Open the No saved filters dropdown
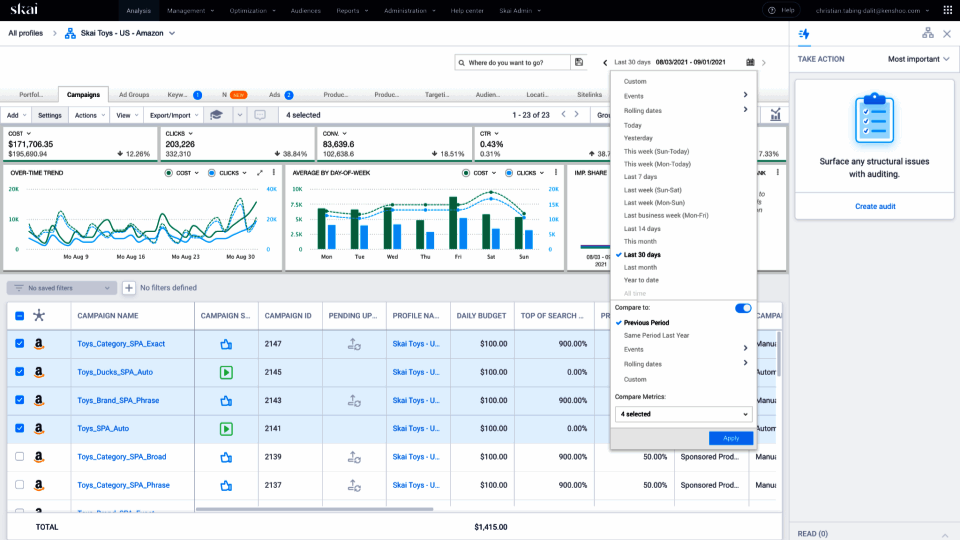 point(62,288)
